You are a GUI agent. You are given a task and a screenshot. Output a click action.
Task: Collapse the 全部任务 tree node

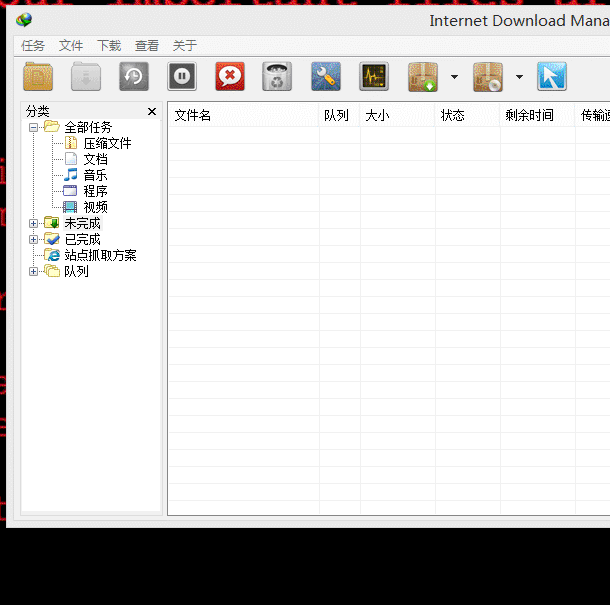(x=33, y=127)
